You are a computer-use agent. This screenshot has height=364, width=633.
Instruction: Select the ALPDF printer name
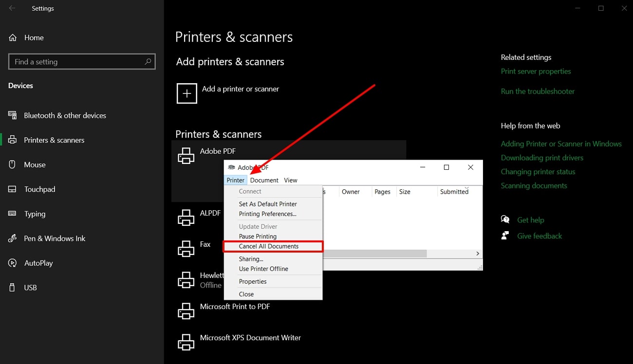click(x=210, y=213)
